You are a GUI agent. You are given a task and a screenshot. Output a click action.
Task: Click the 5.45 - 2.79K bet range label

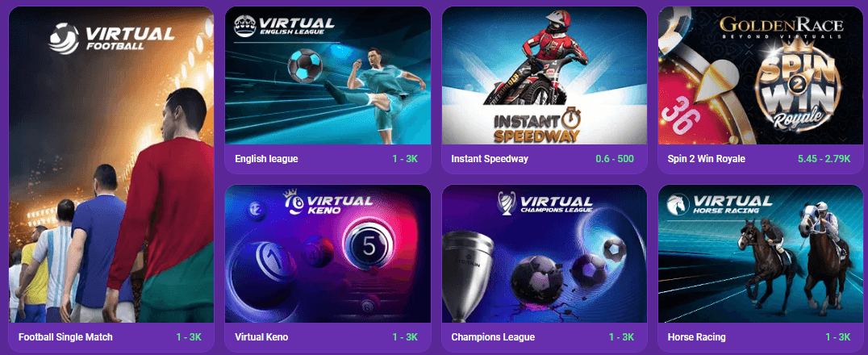[x=824, y=159]
